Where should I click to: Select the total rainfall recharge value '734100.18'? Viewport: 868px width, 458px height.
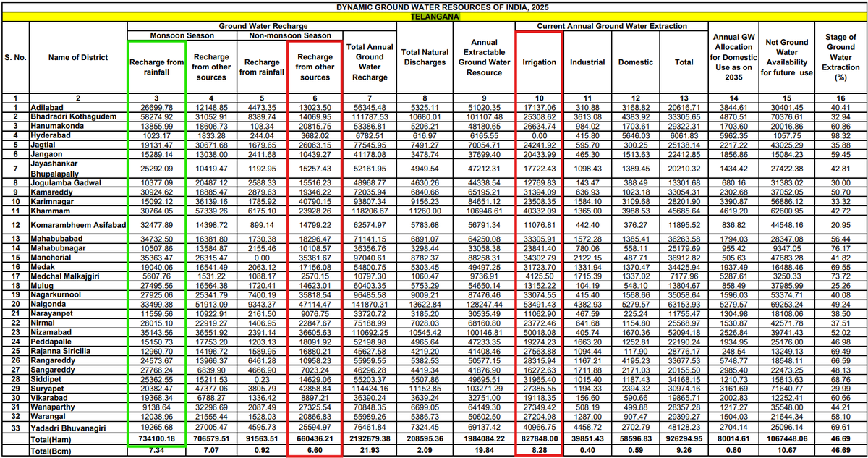(x=157, y=439)
